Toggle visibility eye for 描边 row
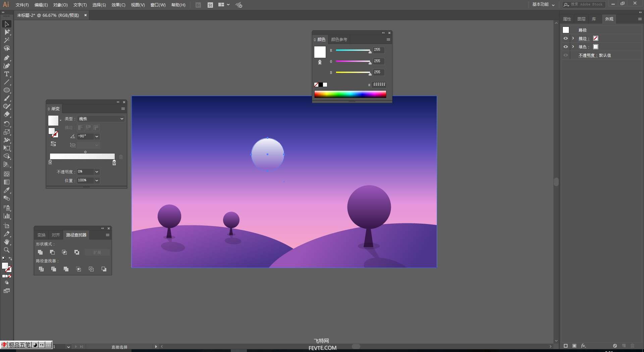This screenshot has width=644, height=352. point(566,38)
